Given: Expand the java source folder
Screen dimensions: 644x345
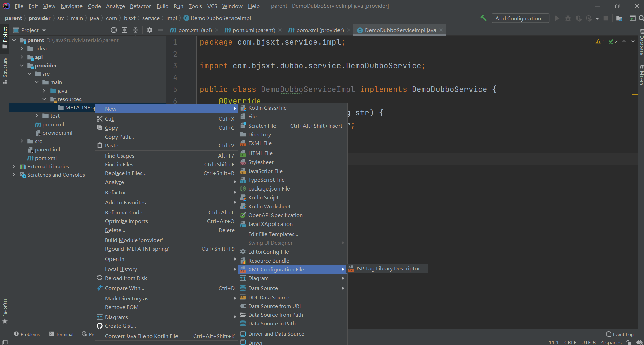Looking at the screenshot, I should click(x=44, y=91).
